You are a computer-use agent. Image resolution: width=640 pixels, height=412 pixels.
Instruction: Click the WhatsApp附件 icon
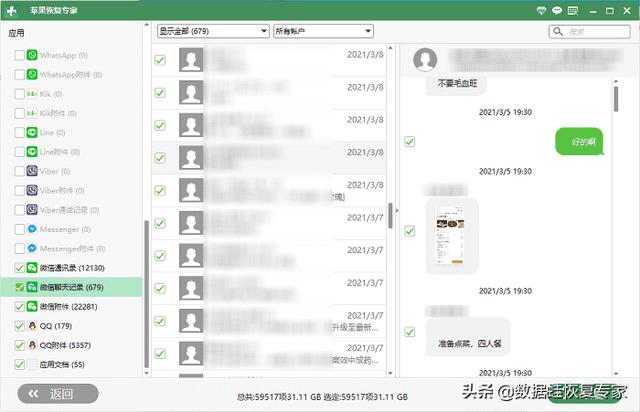coord(32,74)
